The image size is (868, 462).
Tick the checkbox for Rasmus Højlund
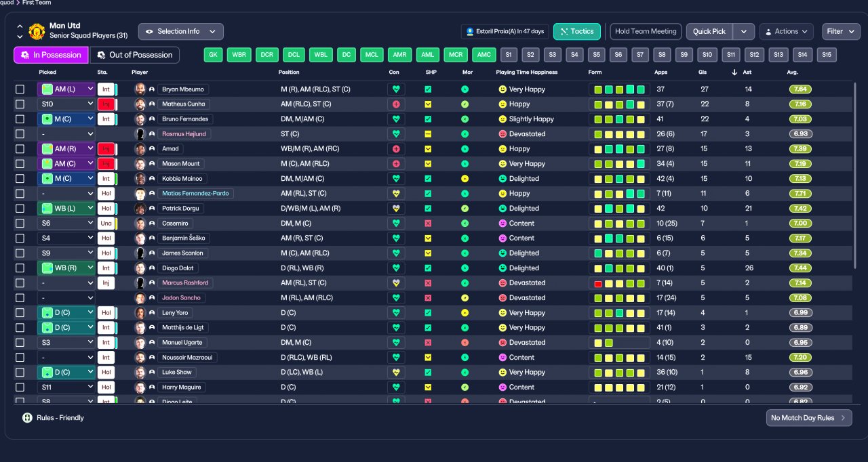(20, 134)
